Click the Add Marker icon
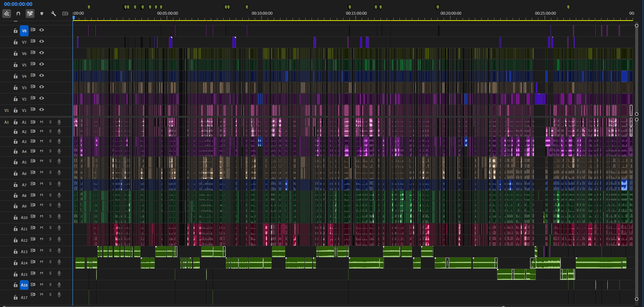 click(x=42, y=13)
